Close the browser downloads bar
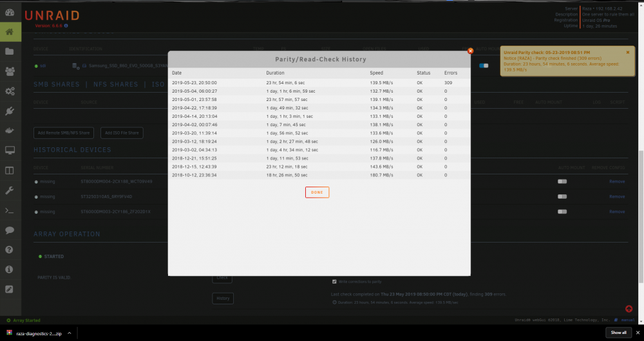 638,333
